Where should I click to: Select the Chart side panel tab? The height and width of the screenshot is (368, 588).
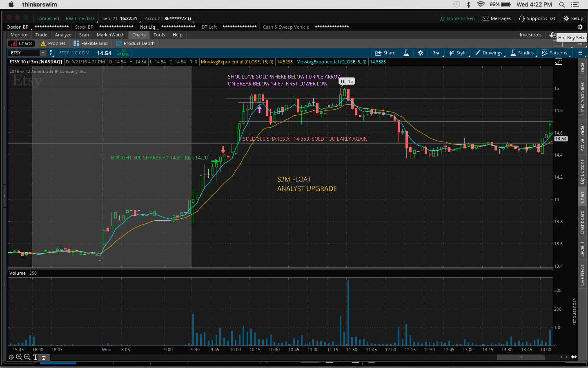[x=582, y=197]
